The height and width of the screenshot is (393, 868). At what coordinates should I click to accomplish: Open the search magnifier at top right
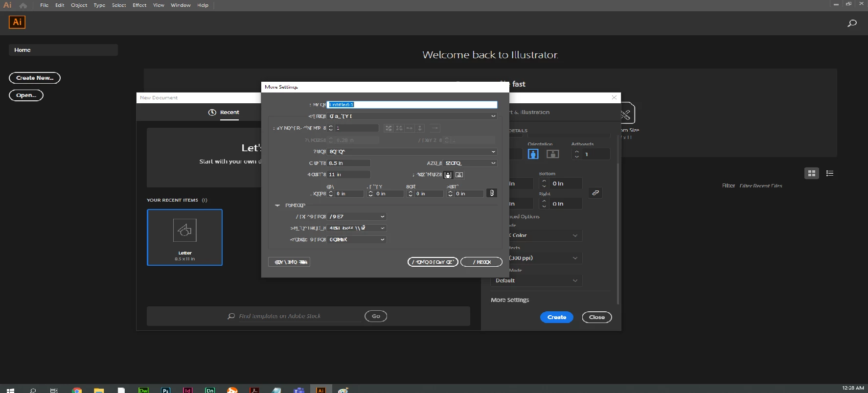coord(852,23)
